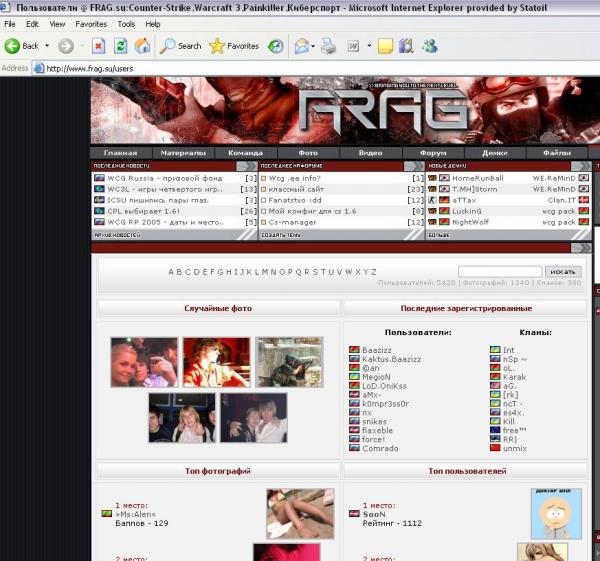
Task: Open clan unmix
Action: (515, 448)
